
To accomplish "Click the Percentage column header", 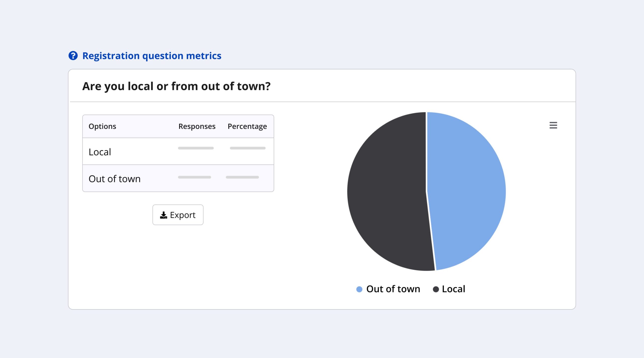I will 247,126.
